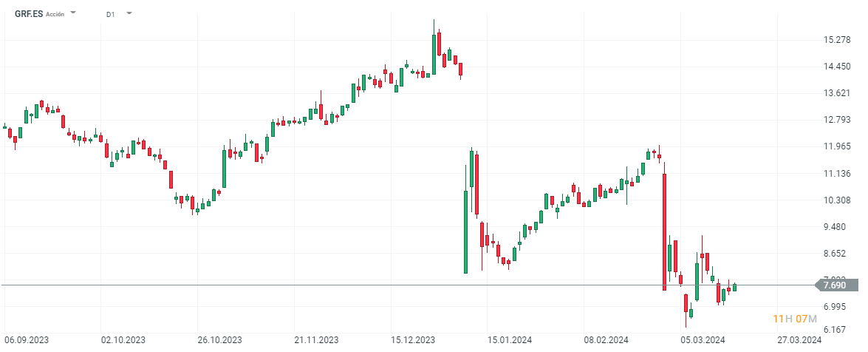Select the 26.10.2023 date on time axis
Screen dimensions: 868x352
221,340
